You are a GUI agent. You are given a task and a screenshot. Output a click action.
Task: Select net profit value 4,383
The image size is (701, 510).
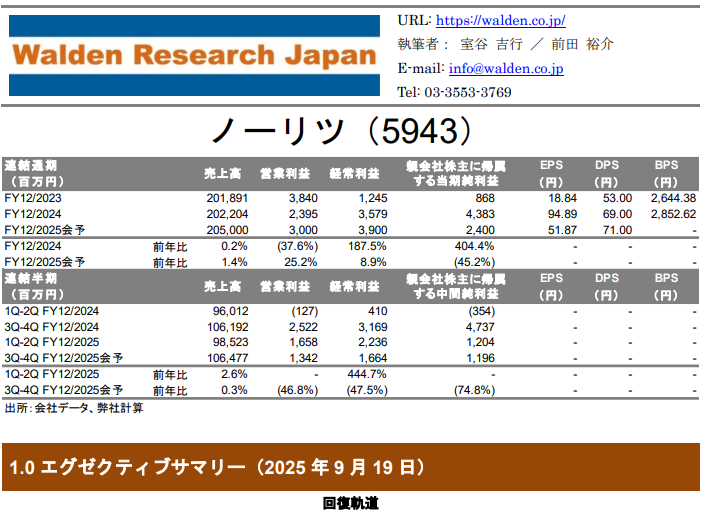[x=480, y=214]
